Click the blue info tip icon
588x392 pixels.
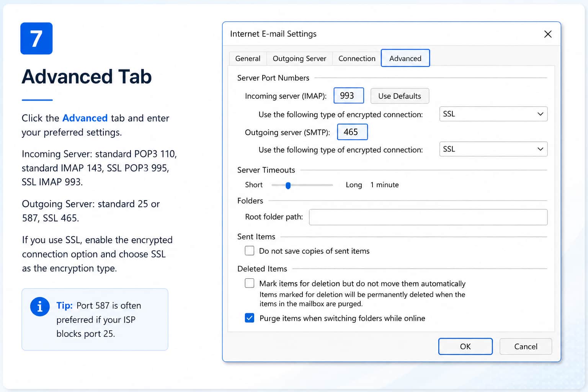[40, 307]
